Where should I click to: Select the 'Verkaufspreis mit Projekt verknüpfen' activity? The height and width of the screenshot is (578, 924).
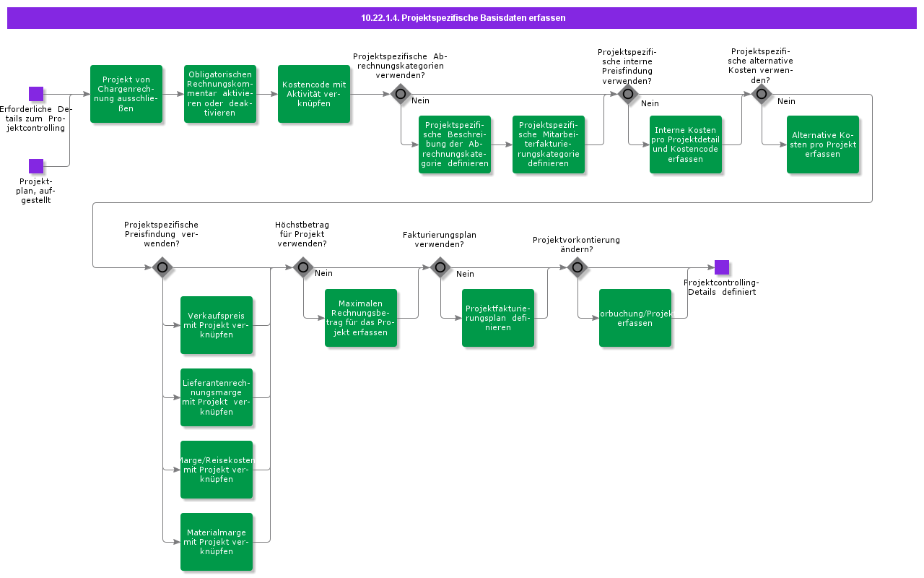[x=217, y=325]
